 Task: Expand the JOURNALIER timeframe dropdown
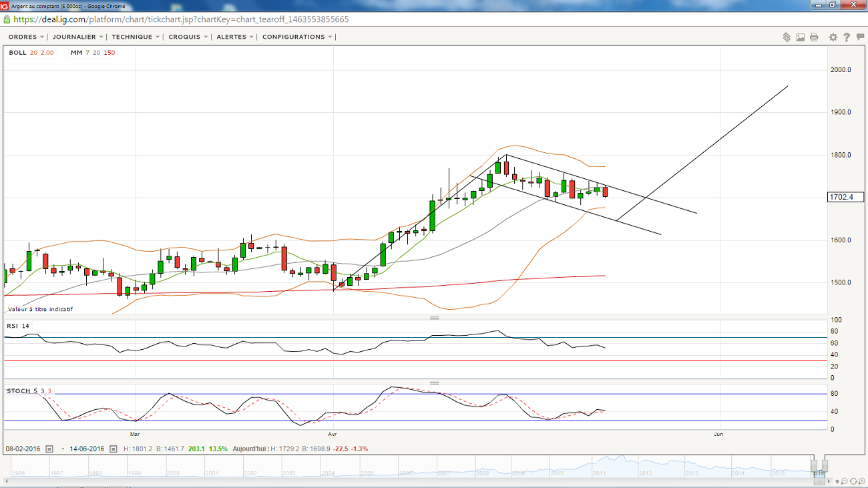78,37
